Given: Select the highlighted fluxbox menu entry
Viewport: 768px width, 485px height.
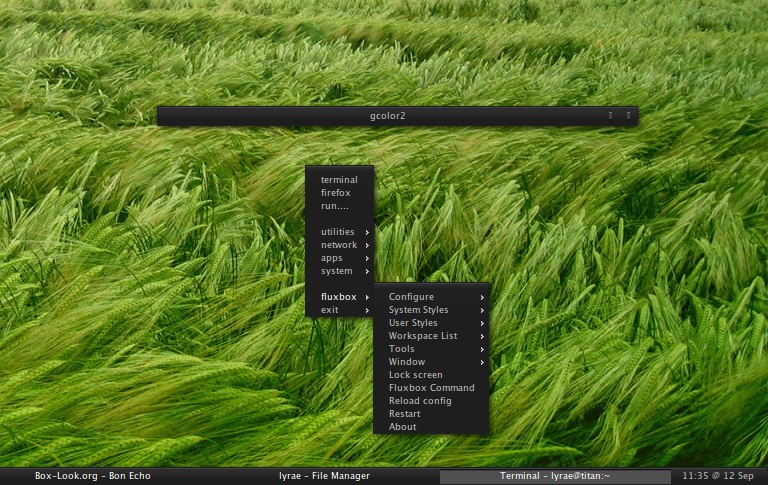Looking at the screenshot, I should [x=339, y=297].
